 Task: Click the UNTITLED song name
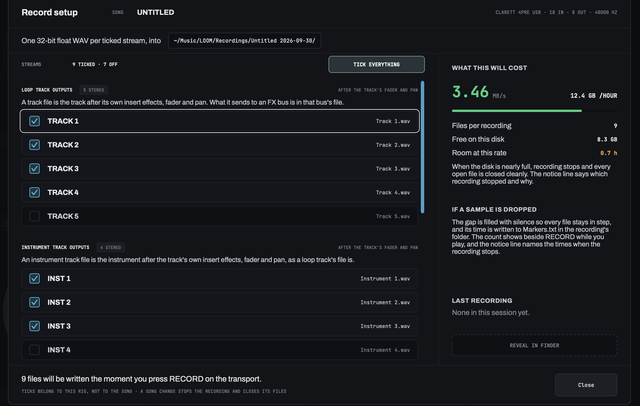[x=156, y=12]
